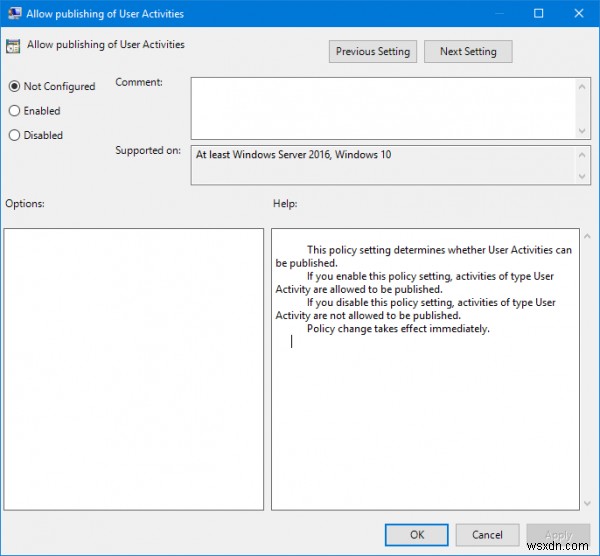Click the empty Options pane
Screen dimensions: 600x556
134,369
